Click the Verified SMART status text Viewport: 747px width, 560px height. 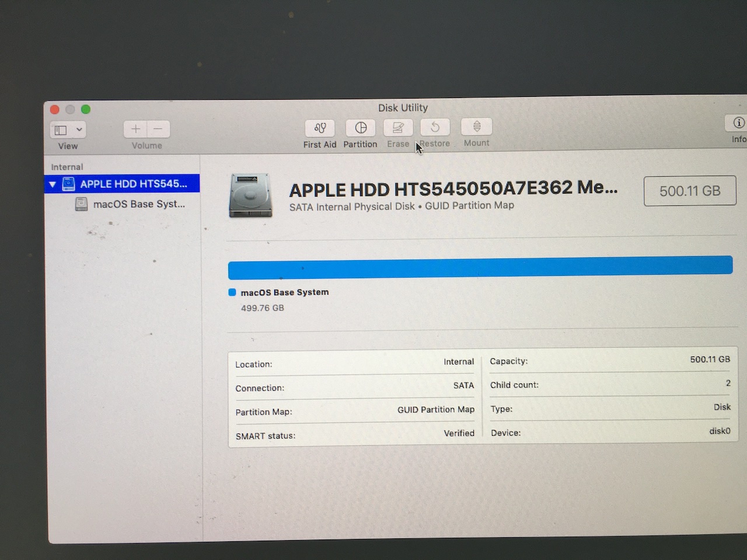pos(459,433)
